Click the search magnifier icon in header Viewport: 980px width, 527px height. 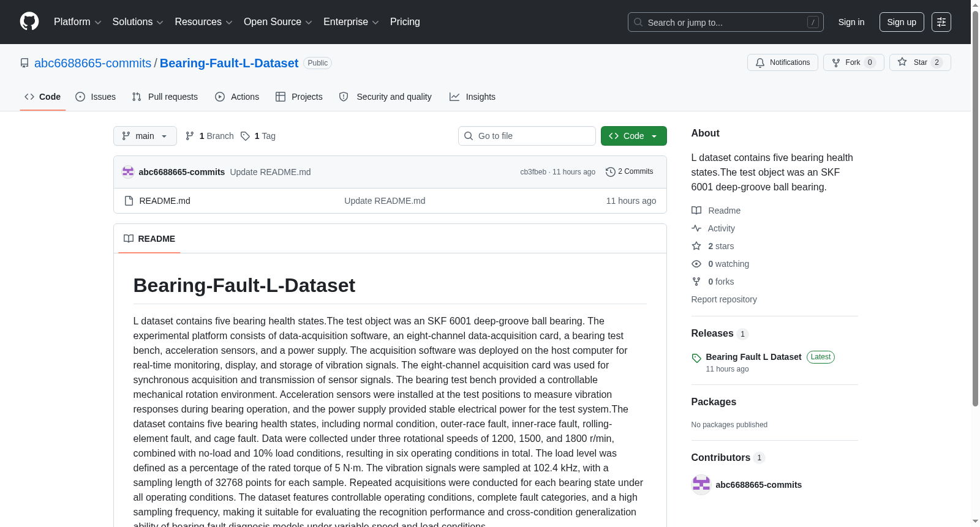coord(638,22)
